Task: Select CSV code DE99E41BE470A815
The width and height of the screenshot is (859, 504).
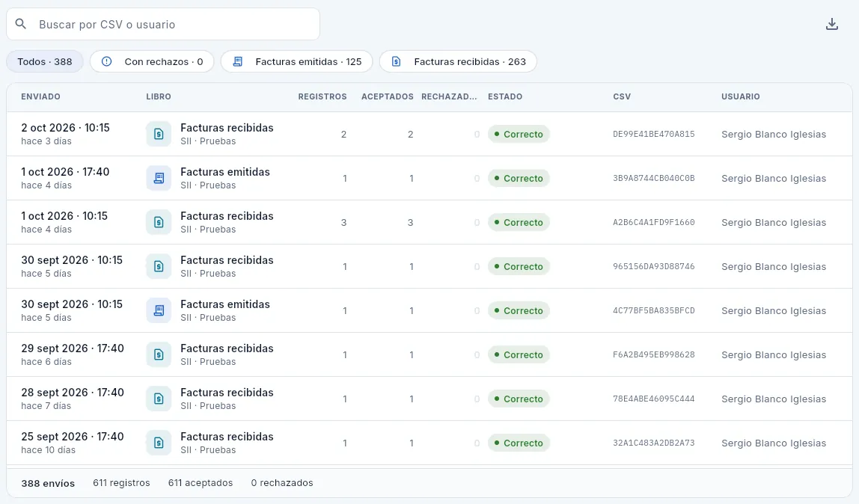Action: click(x=653, y=134)
